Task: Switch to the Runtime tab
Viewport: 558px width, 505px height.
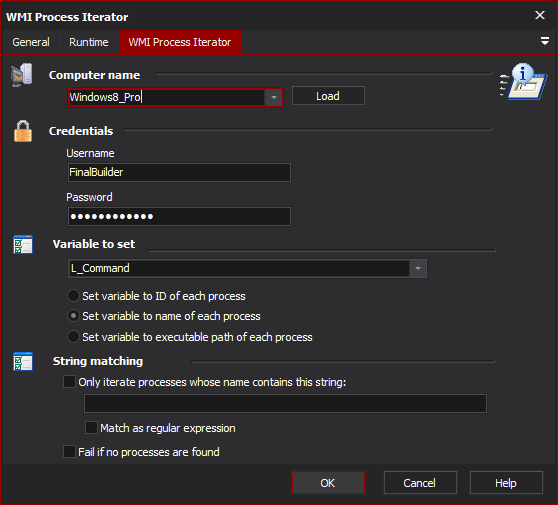Action: coord(89,42)
